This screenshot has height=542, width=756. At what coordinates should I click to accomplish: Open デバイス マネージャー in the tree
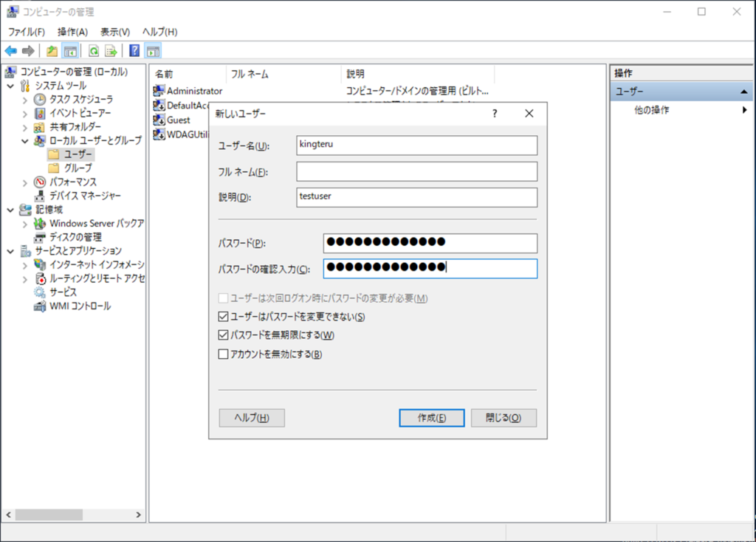pos(85,196)
